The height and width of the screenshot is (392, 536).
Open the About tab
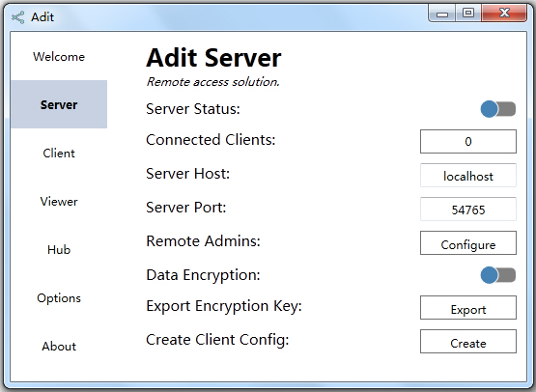pyautogui.click(x=59, y=346)
